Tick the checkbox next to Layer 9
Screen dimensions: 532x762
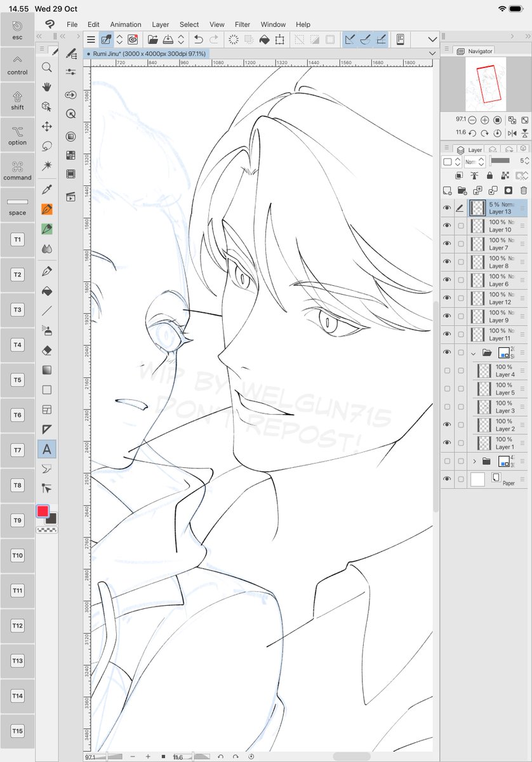(x=461, y=316)
